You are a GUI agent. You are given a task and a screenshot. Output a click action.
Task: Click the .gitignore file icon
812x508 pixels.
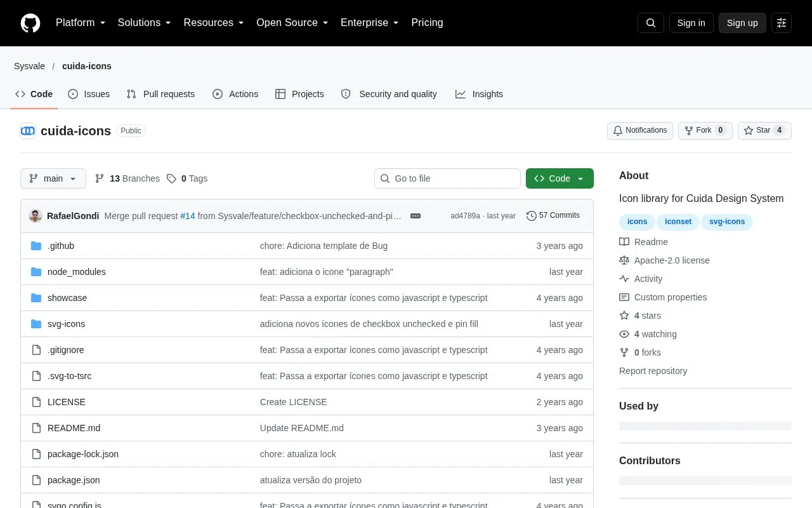[x=36, y=350]
